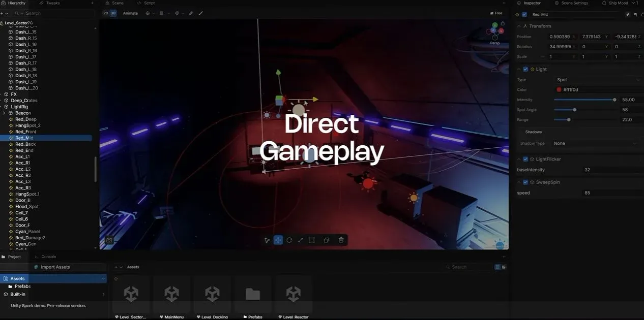The width and height of the screenshot is (644, 320).
Task: Select Flood_Spot in the Hierarchy
Action: (26, 207)
